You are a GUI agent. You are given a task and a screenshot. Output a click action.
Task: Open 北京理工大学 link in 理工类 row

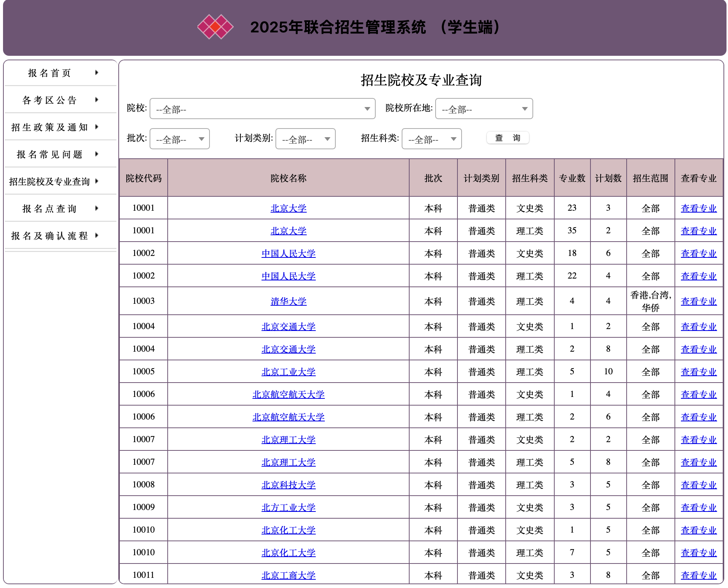289,462
